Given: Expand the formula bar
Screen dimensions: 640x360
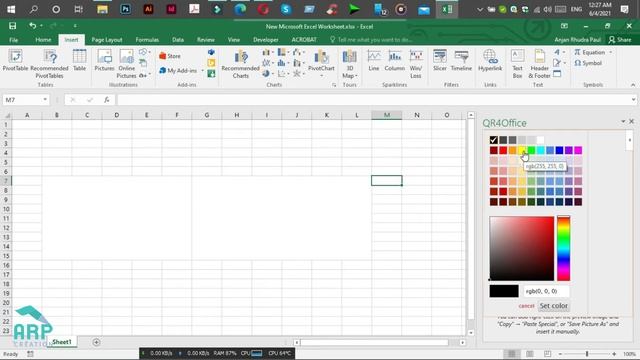Looking at the screenshot, I should pos(633,100).
